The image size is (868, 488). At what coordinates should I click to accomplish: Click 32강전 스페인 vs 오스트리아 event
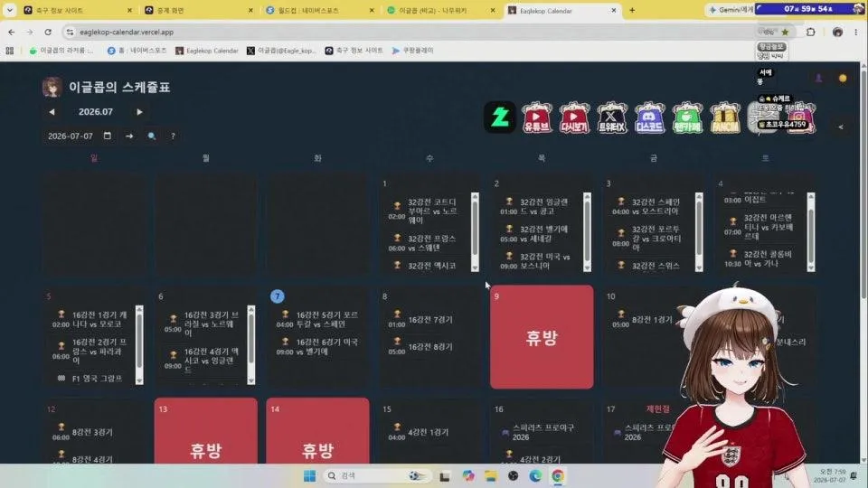tap(648, 206)
